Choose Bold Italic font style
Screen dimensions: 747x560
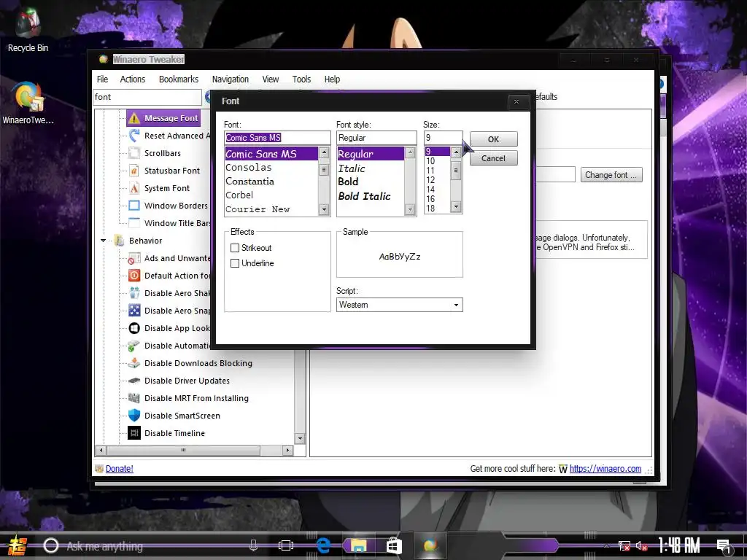365,195
